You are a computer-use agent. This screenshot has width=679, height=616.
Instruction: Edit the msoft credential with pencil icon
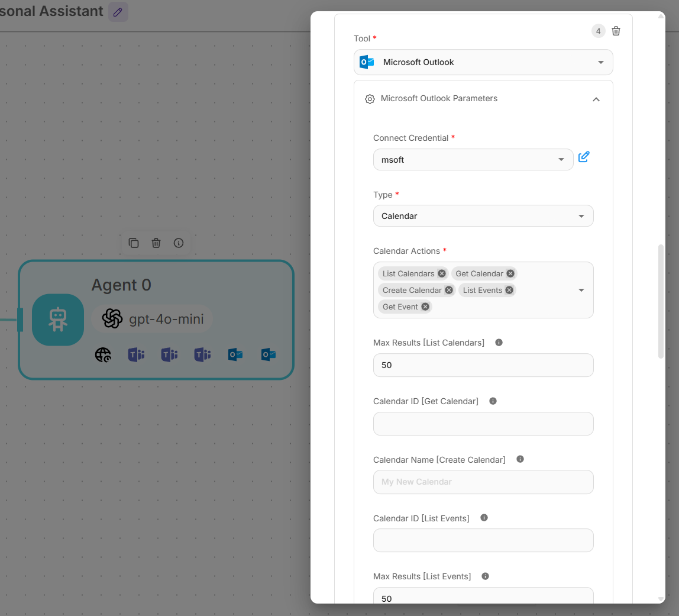point(584,157)
